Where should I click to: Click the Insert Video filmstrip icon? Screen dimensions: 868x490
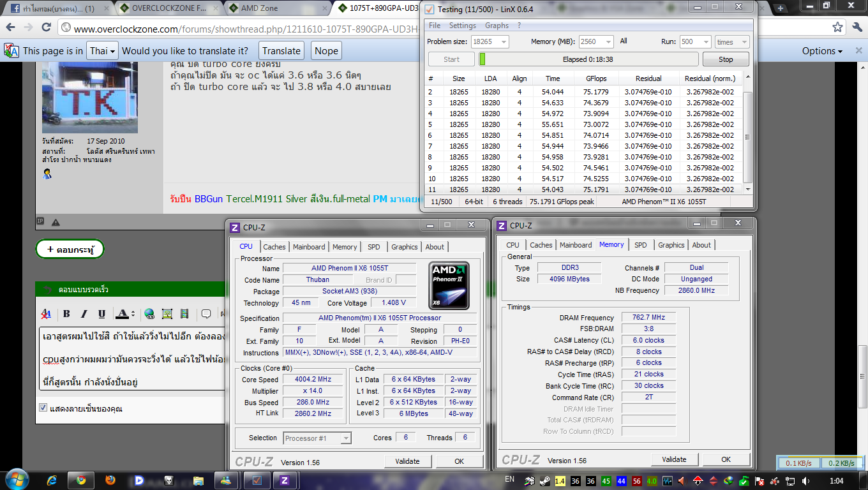click(x=184, y=314)
